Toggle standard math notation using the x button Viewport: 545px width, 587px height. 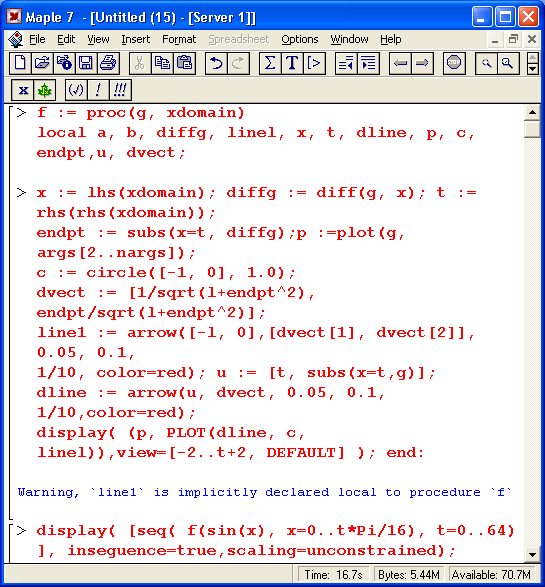23,90
